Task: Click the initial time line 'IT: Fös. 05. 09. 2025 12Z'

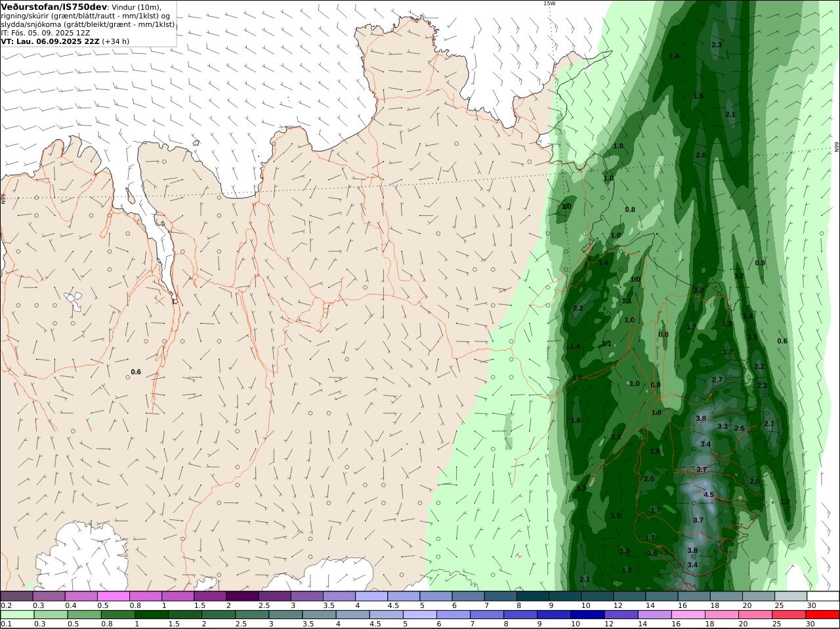Action: [45, 32]
